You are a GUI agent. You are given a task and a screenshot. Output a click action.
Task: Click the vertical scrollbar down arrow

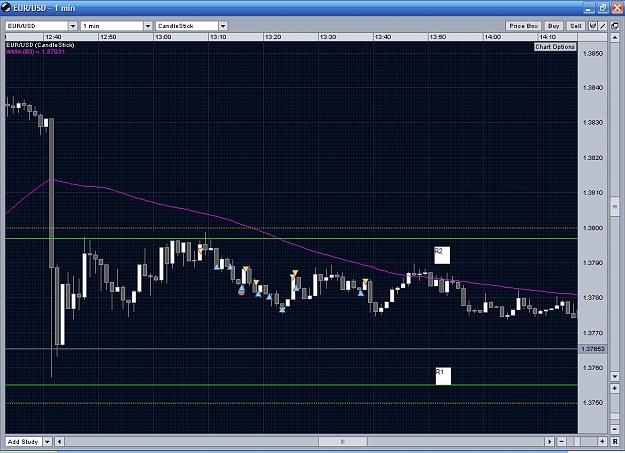tap(614, 376)
